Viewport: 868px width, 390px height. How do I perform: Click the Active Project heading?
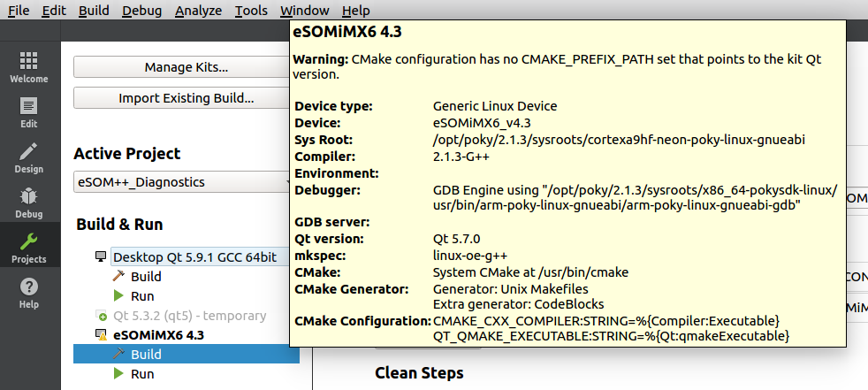click(x=127, y=154)
